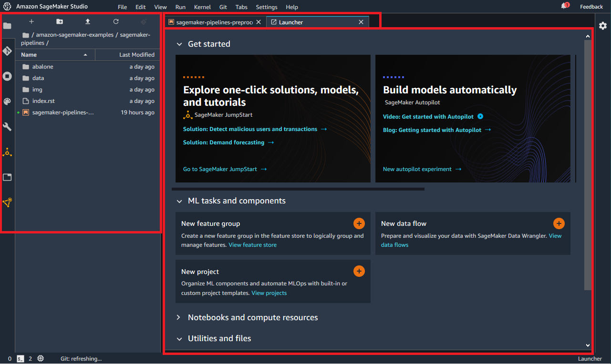Image resolution: width=611 pixels, height=364 pixels.
Task: Open SageMaker resources sidebar icon
Action: [7, 202]
